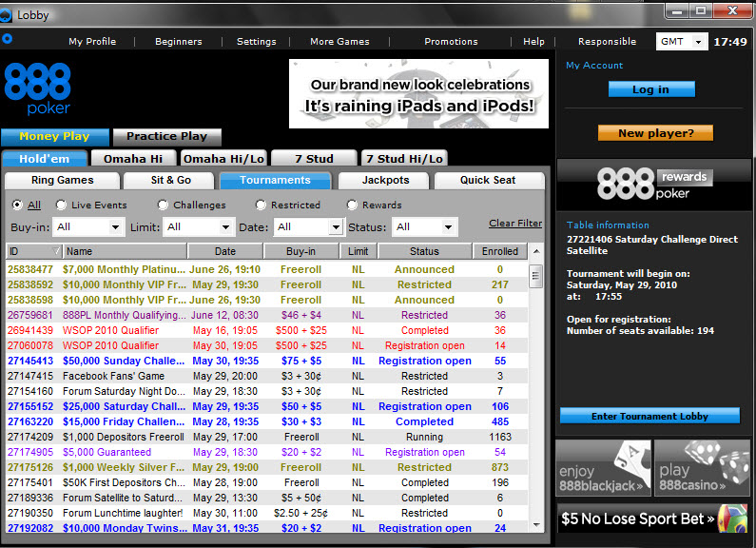The image size is (756, 548).
Task: Select the All radio button
Action: 17,205
